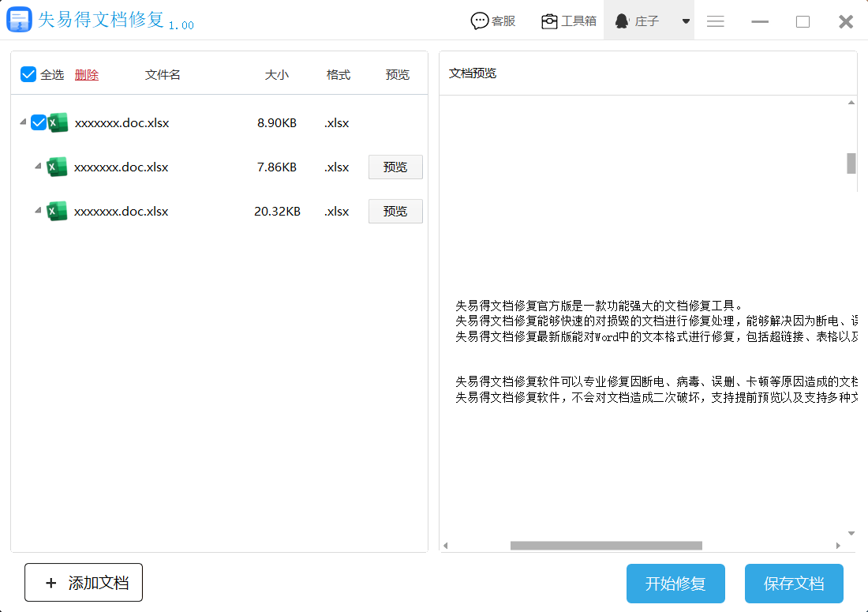Click the 添加文档 add document button
868x612 pixels.
[84, 583]
